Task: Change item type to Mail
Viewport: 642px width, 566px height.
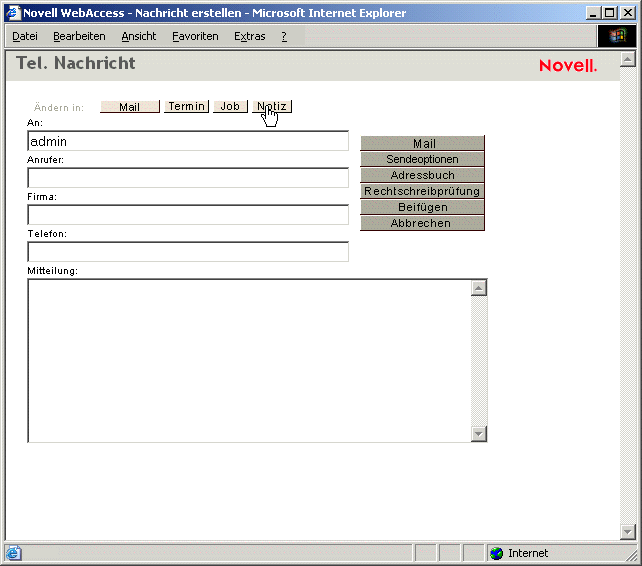Action: 130,106
